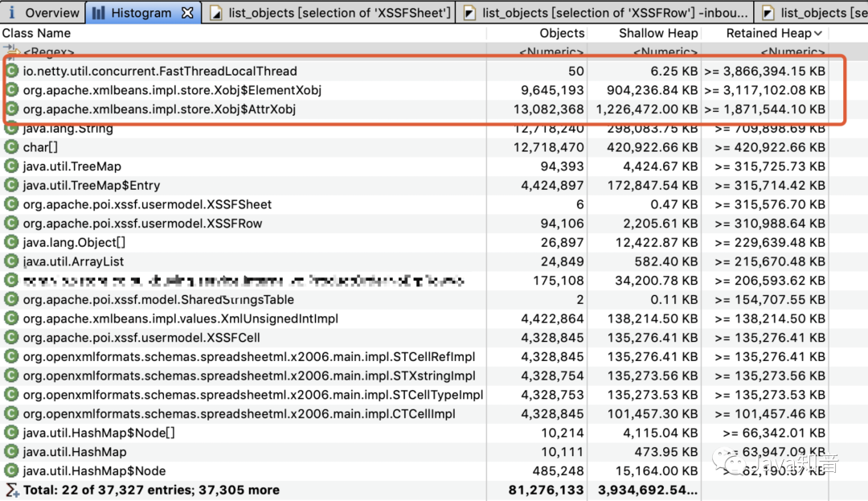The width and height of the screenshot is (868, 501).
Task: Select java.util.ArrayList class name
Action: click(x=74, y=261)
